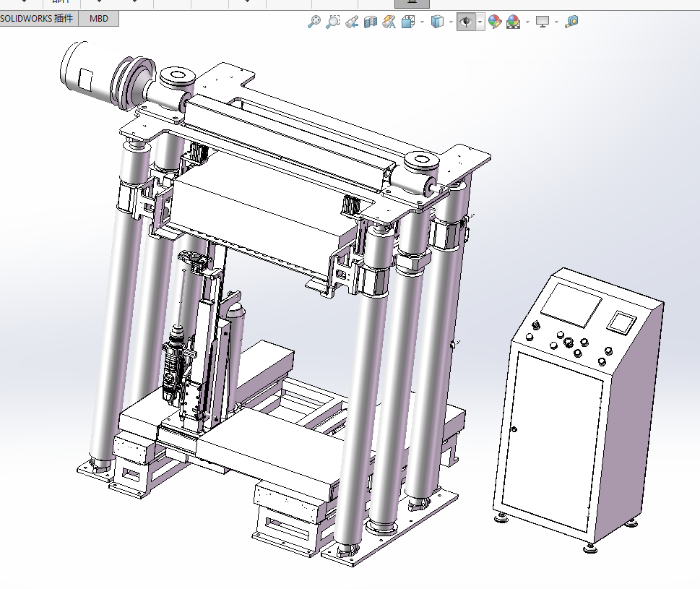Click the View Settings monitor icon
Screen dimensions: 700x589
coord(543,22)
